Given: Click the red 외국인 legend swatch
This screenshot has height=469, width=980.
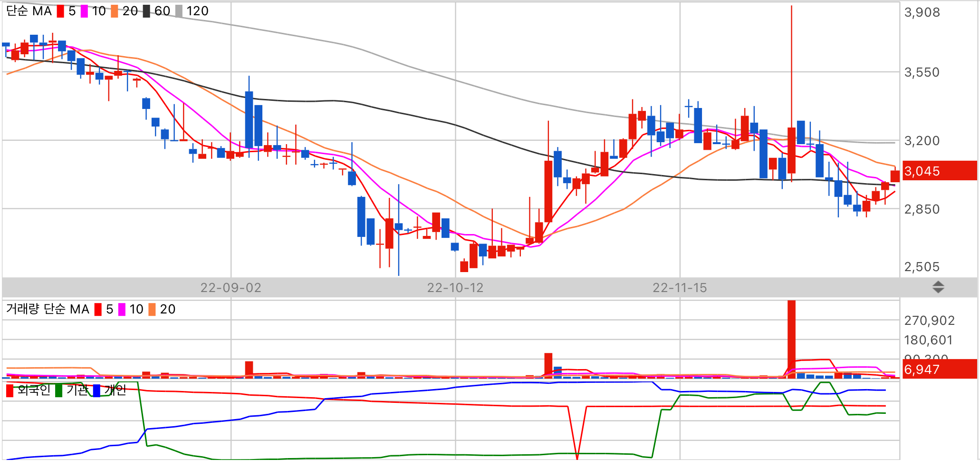Looking at the screenshot, I should [x=10, y=391].
